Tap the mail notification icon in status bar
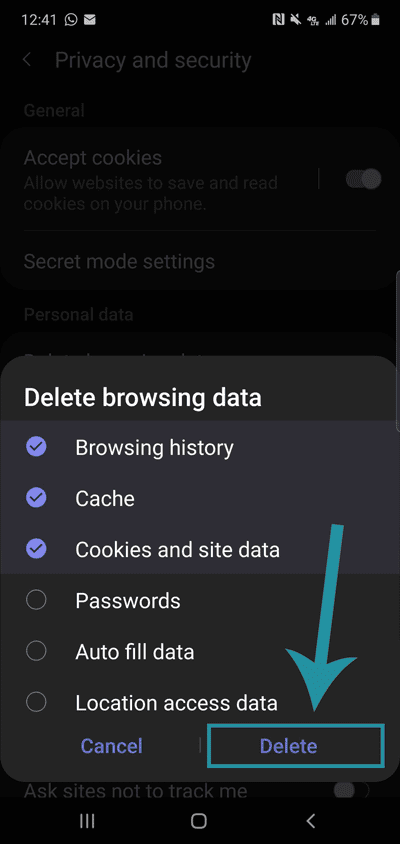The height and width of the screenshot is (844, 400). [x=90, y=20]
